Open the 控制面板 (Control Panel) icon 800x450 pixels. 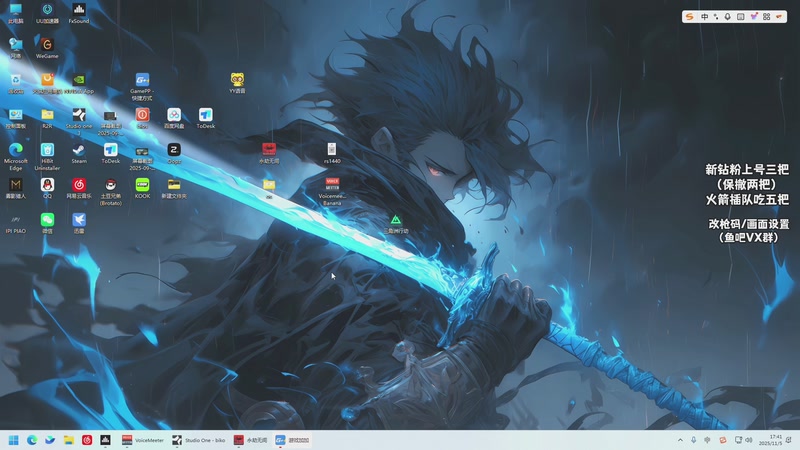(x=15, y=118)
